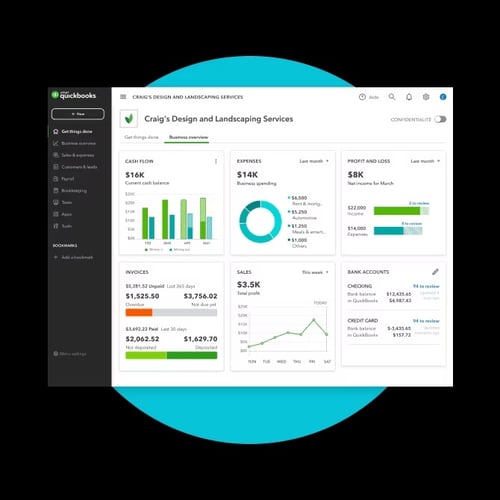Click the QuickBooks logo in the sidebar
Image resolution: width=500 pixels, height=500 pixels.
(x=74, y=95)
